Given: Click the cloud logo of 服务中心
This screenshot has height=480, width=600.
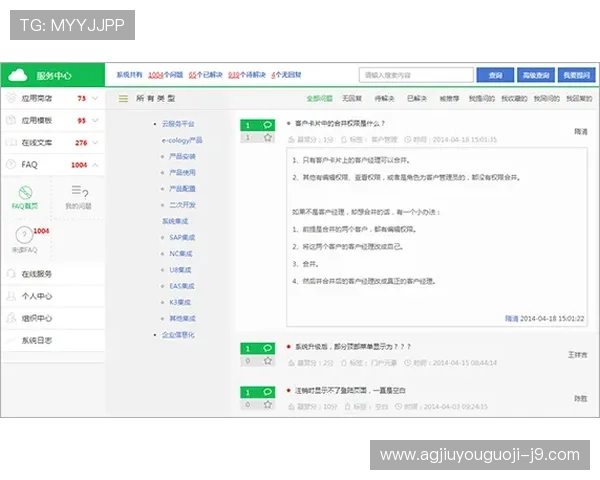Looking at the screenshot, I should [18, 75].
